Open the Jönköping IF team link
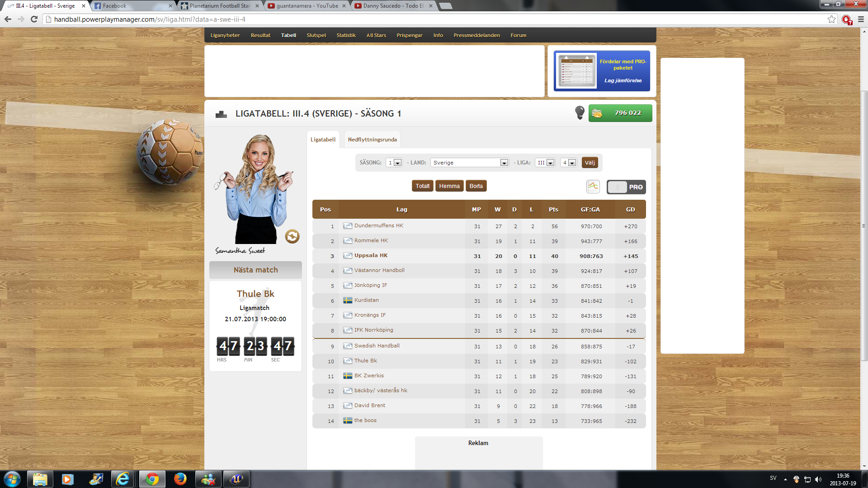The image size is (868, 488). 371,285
